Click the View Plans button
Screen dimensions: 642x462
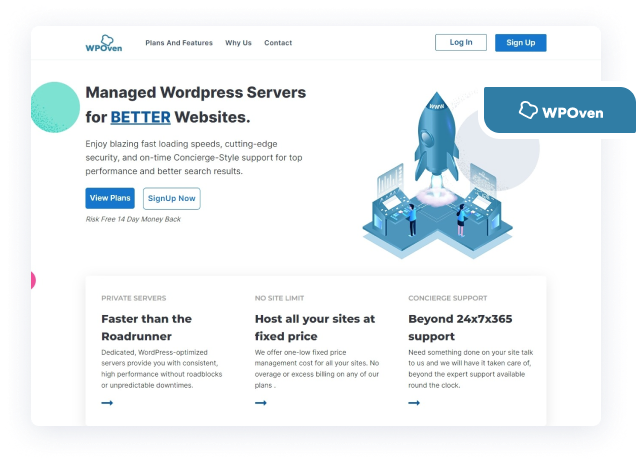point(110,198)
